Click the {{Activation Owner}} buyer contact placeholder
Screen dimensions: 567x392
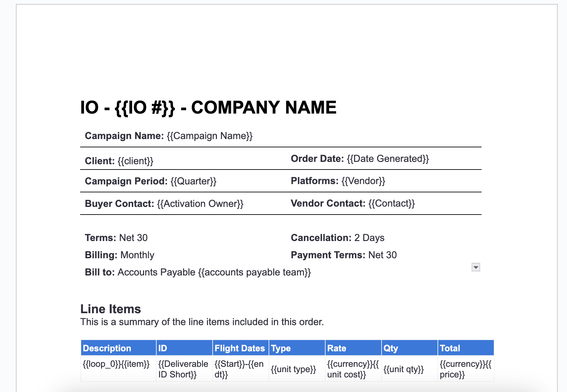(200, 204)
